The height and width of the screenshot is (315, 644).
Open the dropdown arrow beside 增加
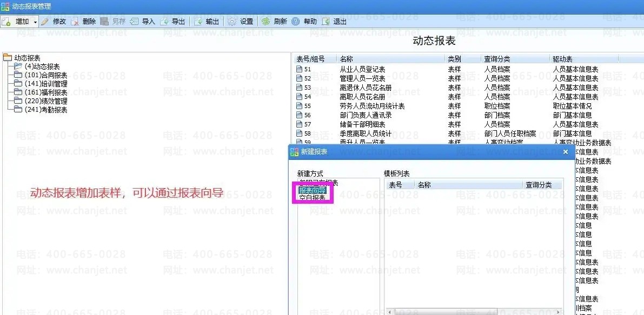tap(35, 22)
